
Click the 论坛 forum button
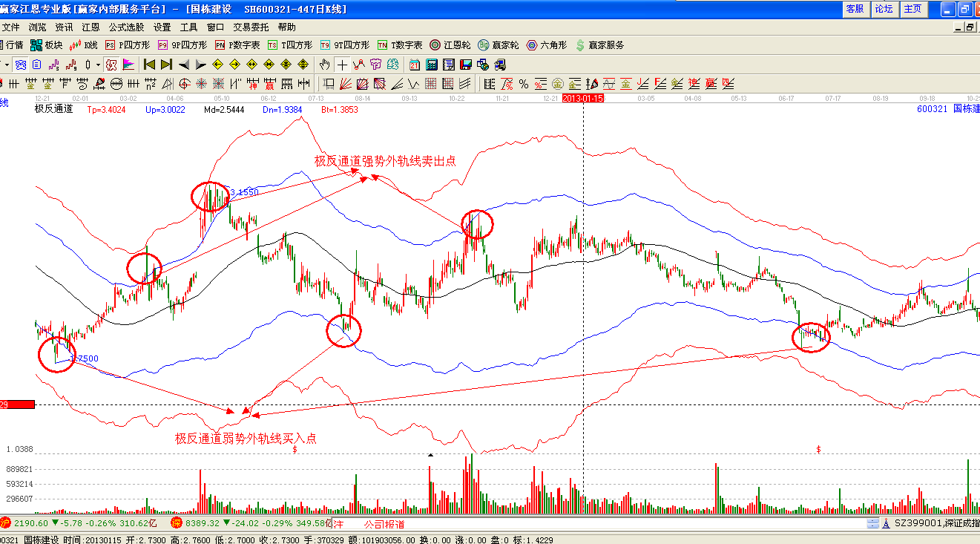[883, 9]
